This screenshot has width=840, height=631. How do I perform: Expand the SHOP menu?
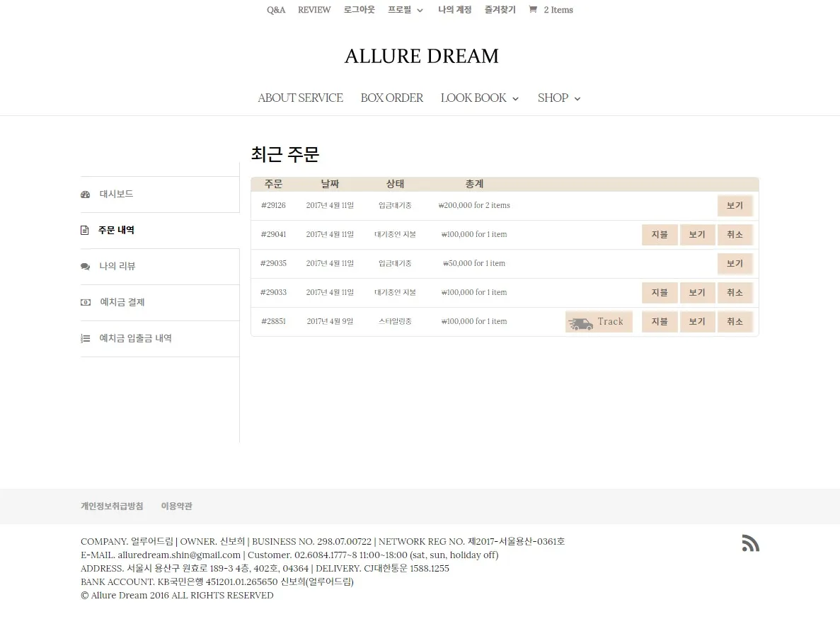[x=559, y=98]
